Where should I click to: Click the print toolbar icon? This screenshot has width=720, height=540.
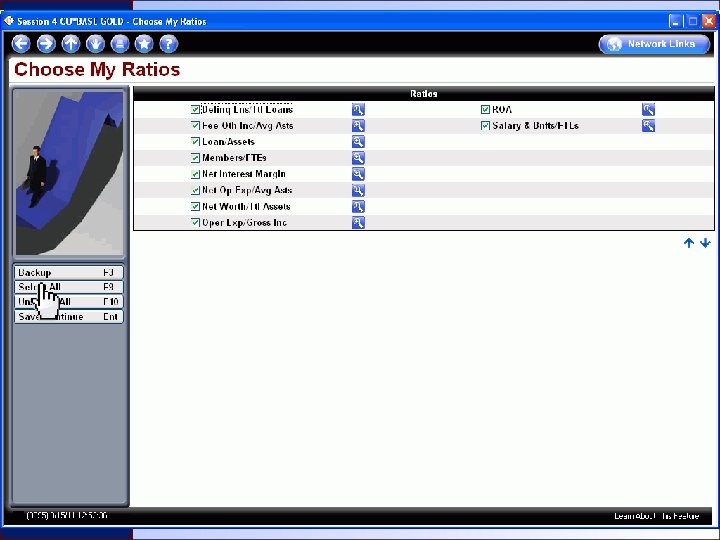click(x=120, y=44)
